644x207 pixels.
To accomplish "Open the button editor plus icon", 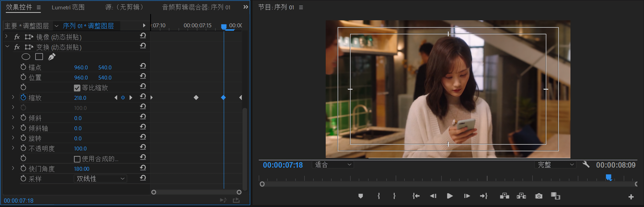I will point(631,197).
